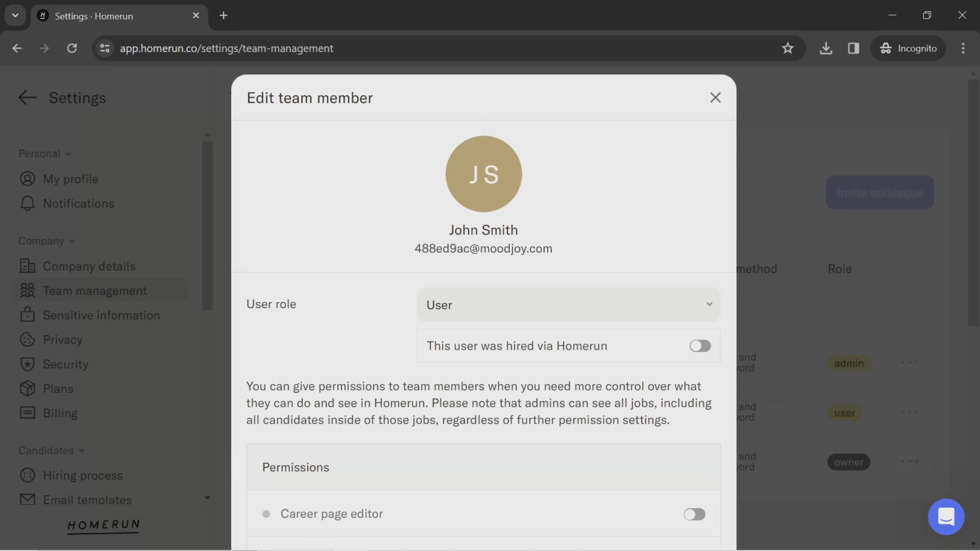Reload the page

(x=72, y=48)
